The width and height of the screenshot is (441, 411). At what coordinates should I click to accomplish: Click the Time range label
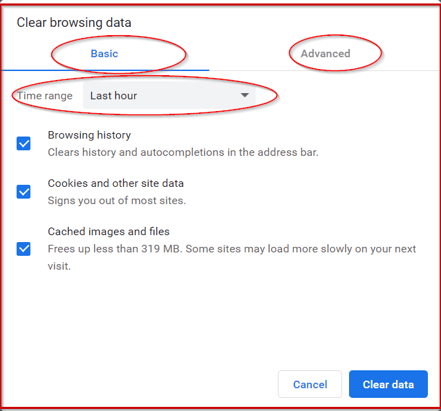[45, 96]
